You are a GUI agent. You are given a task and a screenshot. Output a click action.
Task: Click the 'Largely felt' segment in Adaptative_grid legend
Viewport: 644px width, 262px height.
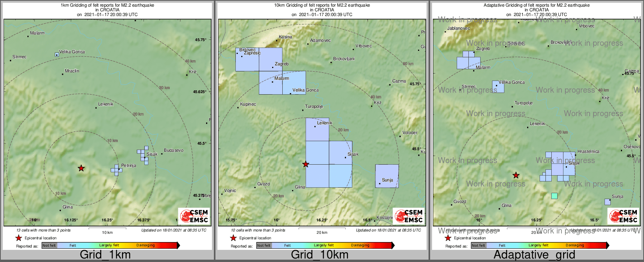[538, 246]
